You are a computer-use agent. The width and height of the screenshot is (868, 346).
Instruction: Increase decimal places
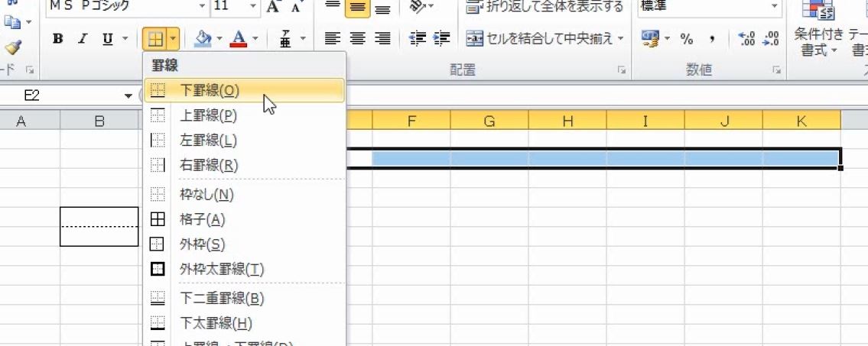tap(746, 39)
